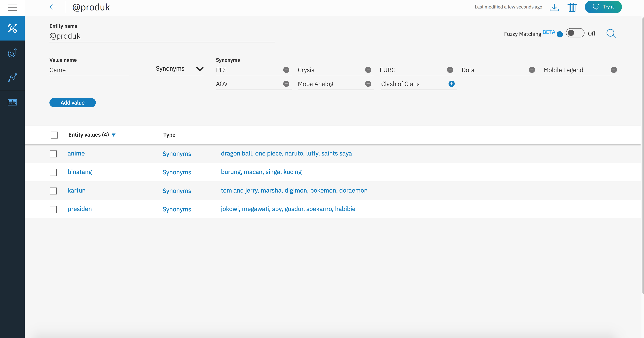Click synonyms 'burung, macan, singa, kucing'
Viewport: 644px width, 338px height.
[x=261, y=172]
